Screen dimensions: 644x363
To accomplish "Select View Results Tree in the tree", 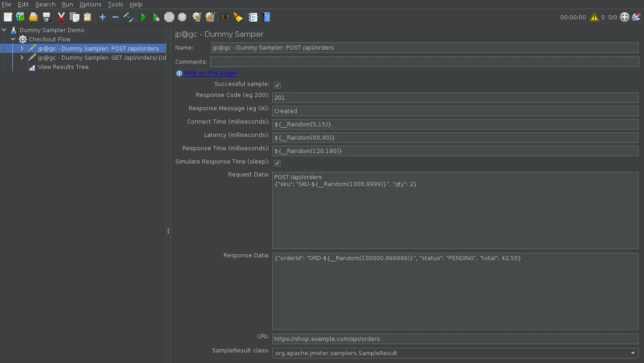I will pos(63,67).
